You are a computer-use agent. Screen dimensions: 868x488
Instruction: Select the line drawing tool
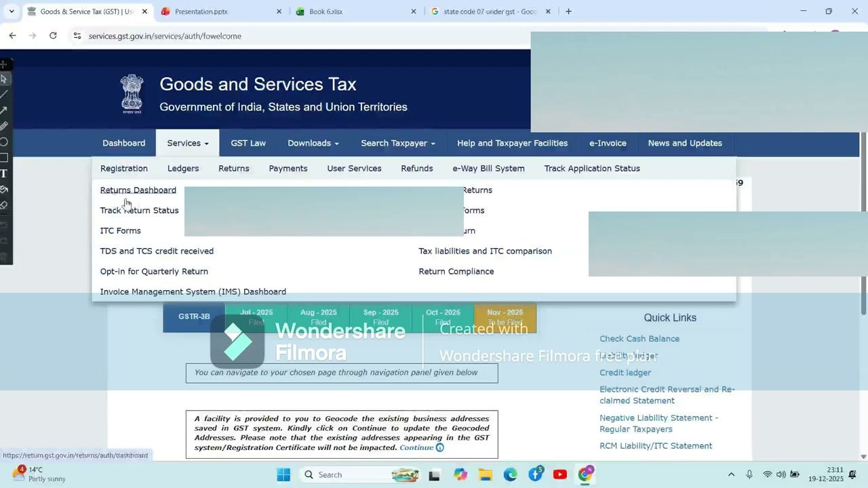[4, 94]
